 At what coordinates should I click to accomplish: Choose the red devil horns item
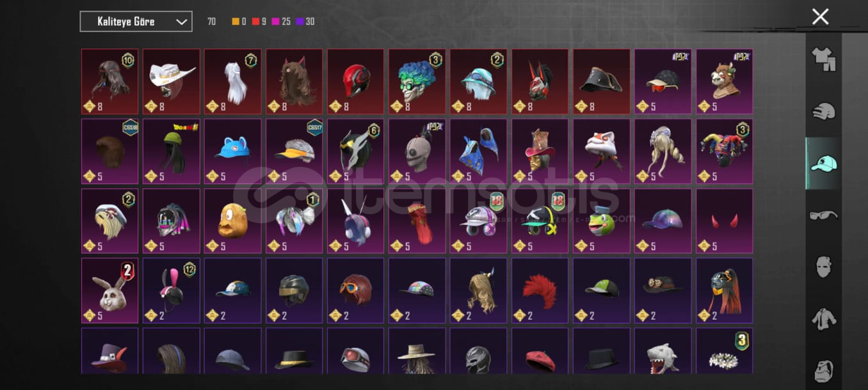724,221
